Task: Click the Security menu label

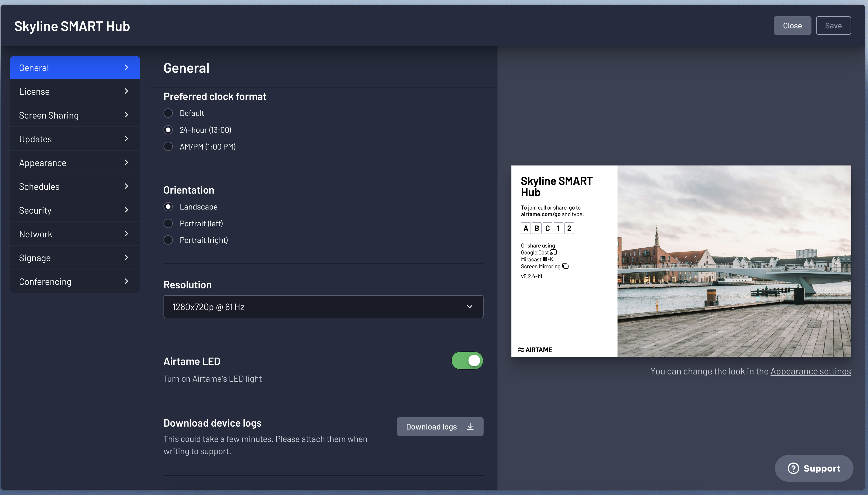Action: [x=35, y=210]
